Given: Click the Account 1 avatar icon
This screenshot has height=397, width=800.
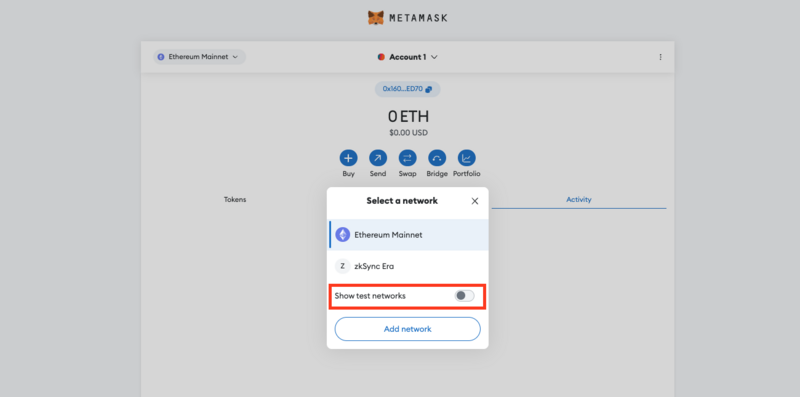Looking at the screenshot, I should (381, 57).
